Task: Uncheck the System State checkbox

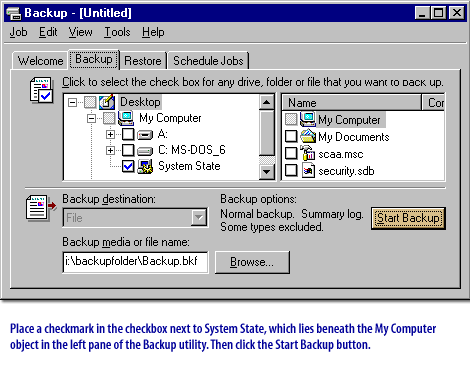Action: [128, 166]
